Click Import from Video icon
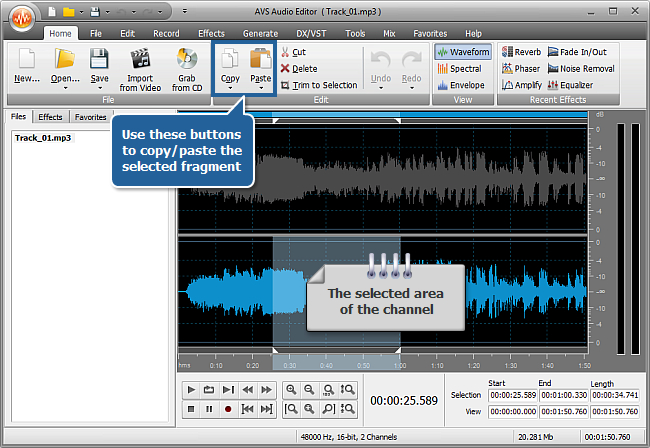650x448 pixels. click(x=140, y=58)
